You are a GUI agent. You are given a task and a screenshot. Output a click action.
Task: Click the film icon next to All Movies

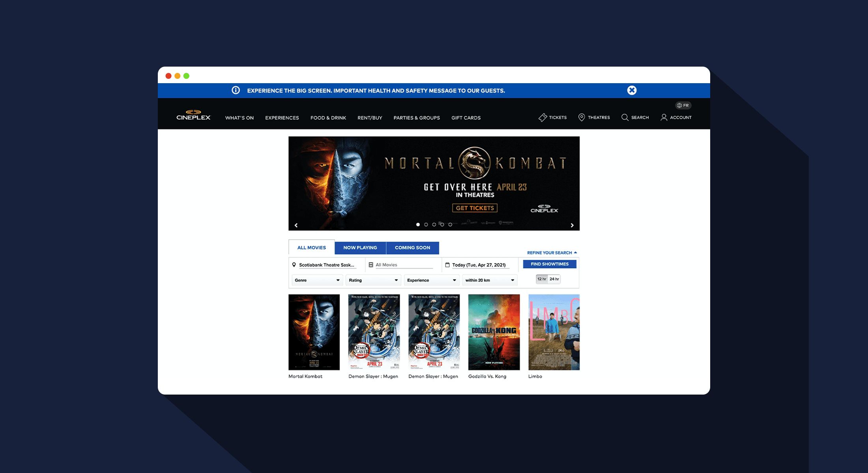[370, 264]
